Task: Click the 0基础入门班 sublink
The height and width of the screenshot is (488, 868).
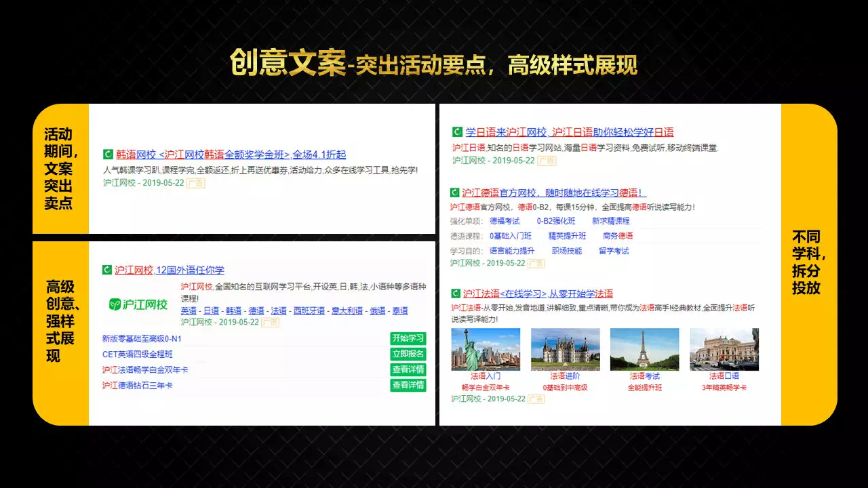Action: click(x=511, y=236)
